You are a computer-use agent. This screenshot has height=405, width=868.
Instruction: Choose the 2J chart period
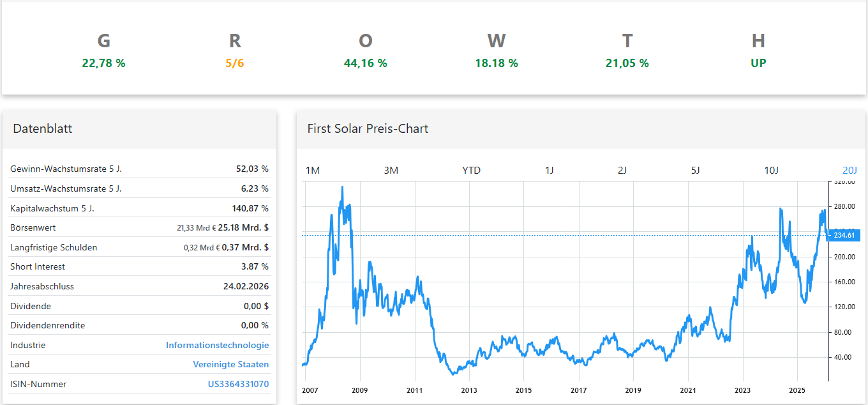(x=622, y=170)
